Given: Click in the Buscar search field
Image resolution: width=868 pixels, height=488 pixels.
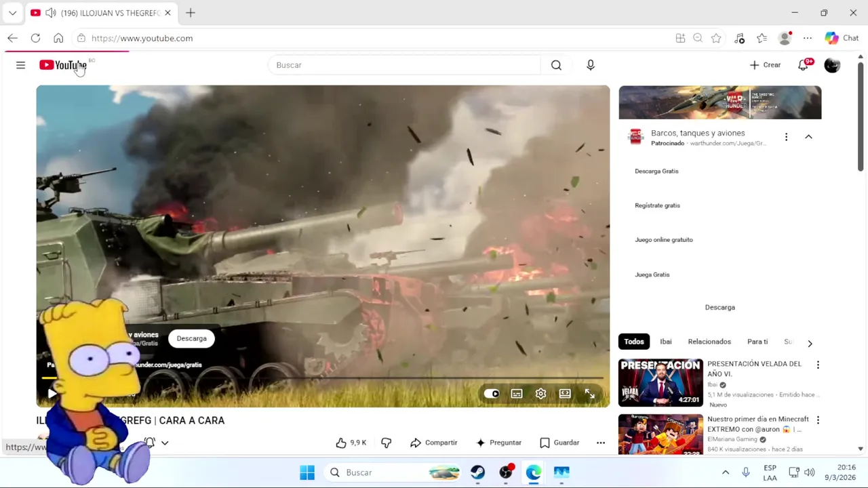Looking at the screenshot, I should point(405,65).
